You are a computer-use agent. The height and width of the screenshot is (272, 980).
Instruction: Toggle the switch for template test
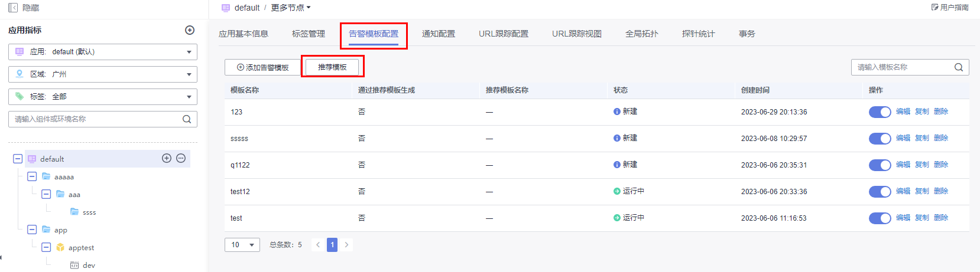click(x=880, y=218)
